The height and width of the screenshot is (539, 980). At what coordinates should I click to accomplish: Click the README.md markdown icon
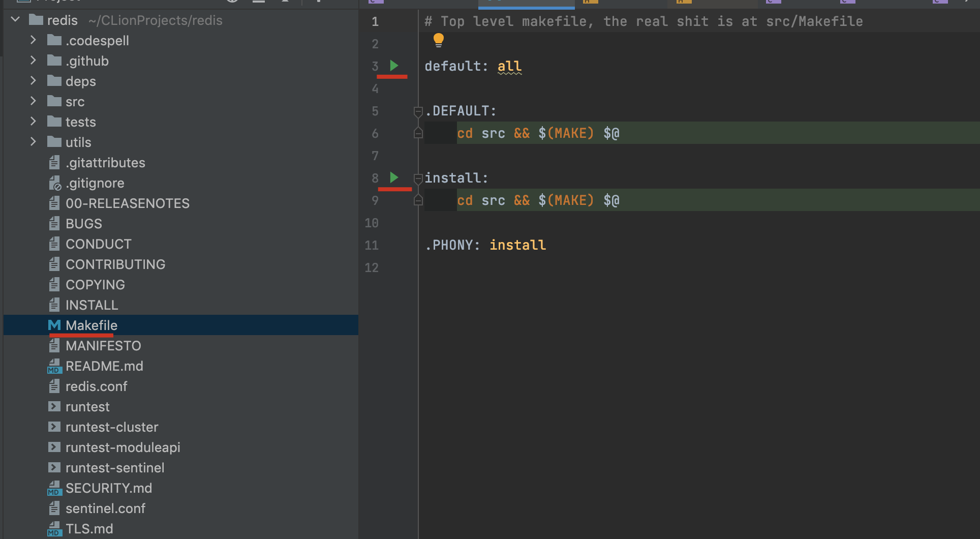pyautogui.click(x=54, y=366)
